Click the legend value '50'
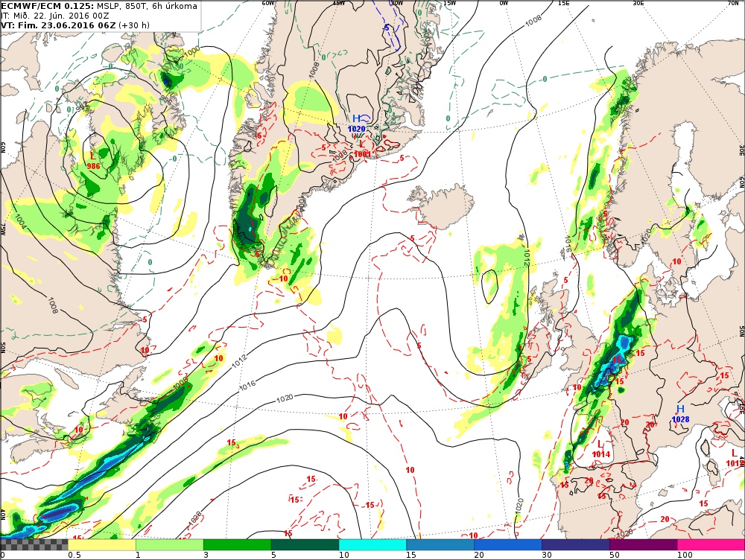 [x=615, y=555]
